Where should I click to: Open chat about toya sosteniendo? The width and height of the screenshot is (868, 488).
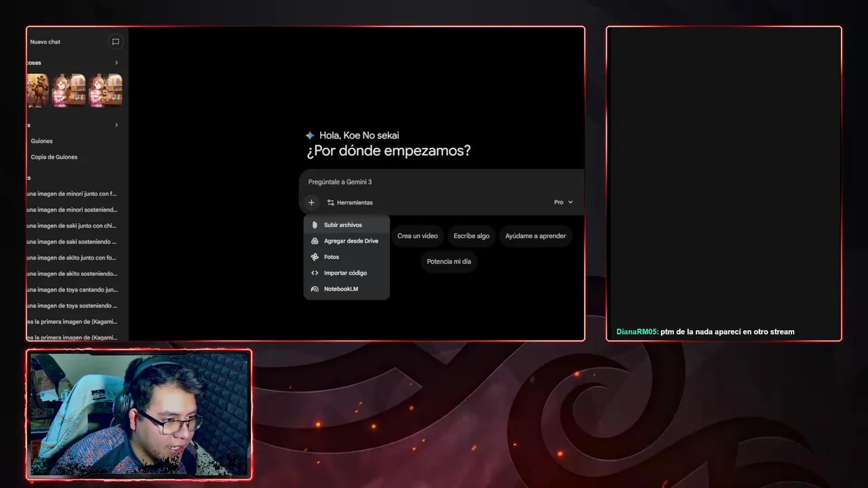[72, 306]
